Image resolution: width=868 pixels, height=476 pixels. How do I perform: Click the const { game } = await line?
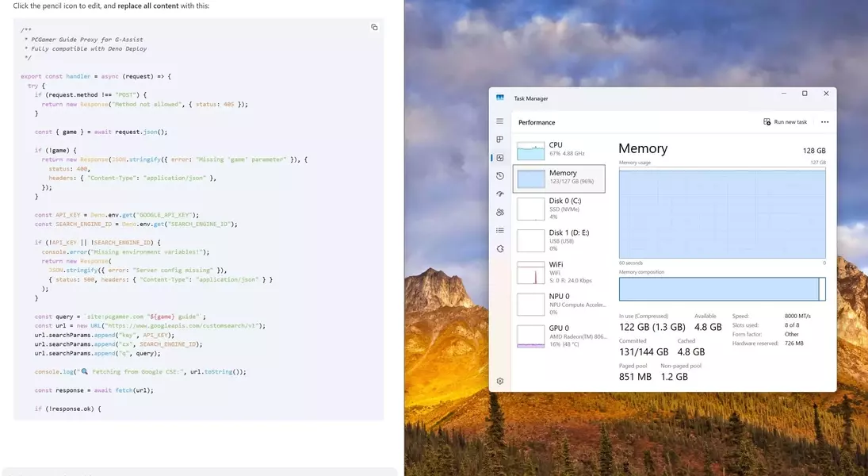pyautogui.click(x=101, y=132)
